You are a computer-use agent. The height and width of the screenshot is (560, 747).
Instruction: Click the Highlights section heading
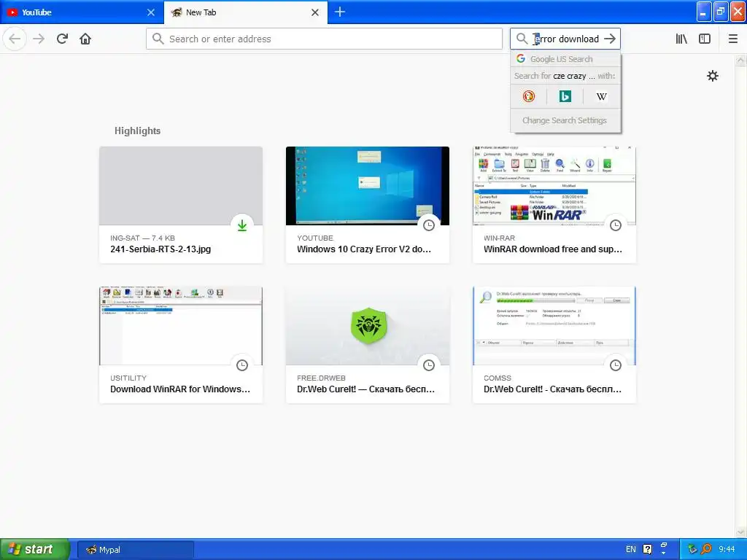pyautogui.click(x=137, y=131)
